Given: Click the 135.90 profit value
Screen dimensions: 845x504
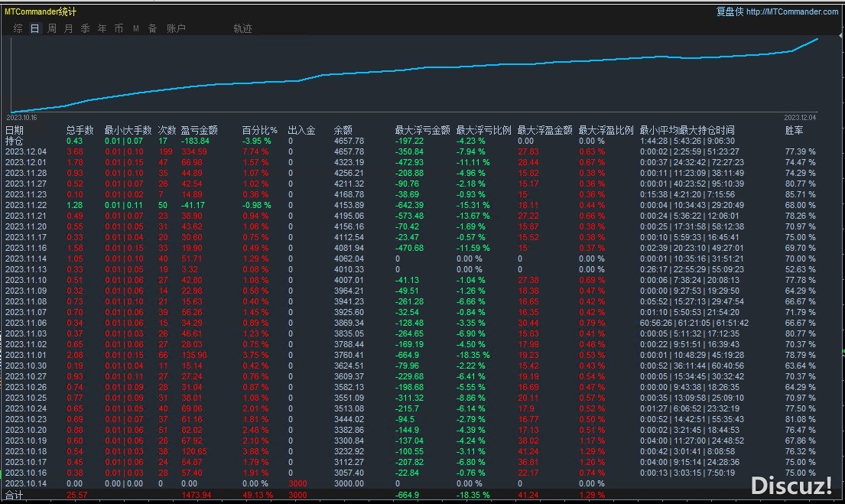Looking at the screenshot, I should 194,355.
